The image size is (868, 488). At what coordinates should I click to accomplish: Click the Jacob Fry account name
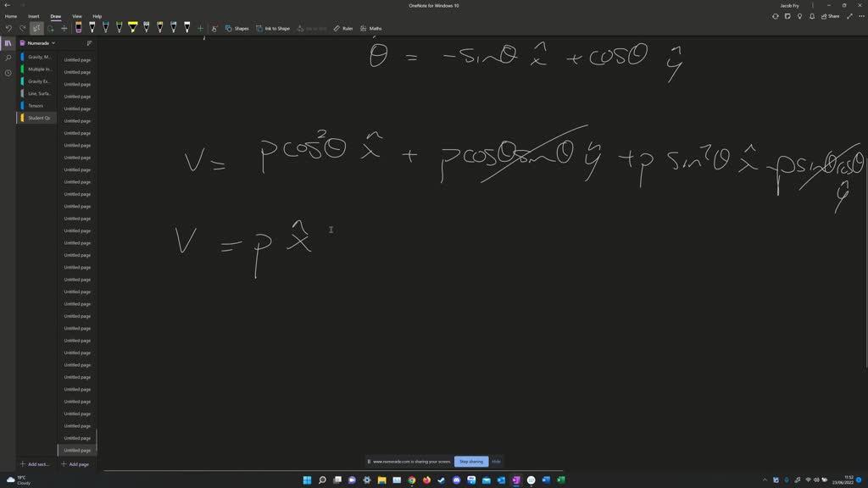click(x=789, y=6)
